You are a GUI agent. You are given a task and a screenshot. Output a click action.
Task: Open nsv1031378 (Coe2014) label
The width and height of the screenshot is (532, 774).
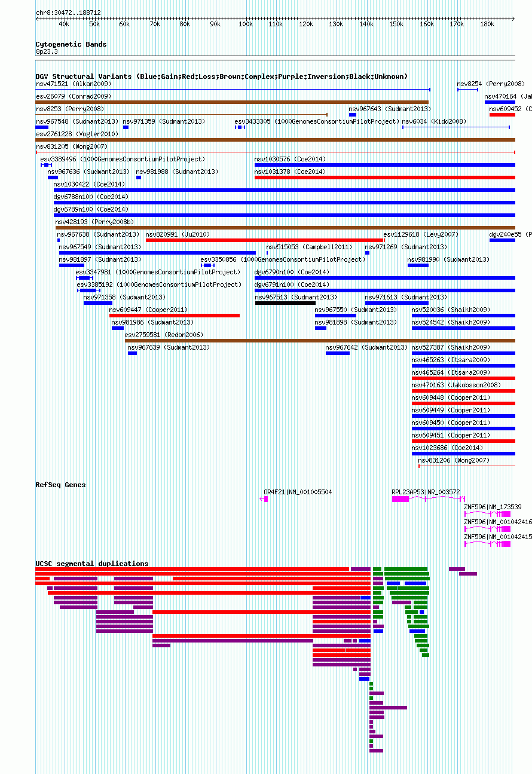pyautogui.click(x=291, y=172)
